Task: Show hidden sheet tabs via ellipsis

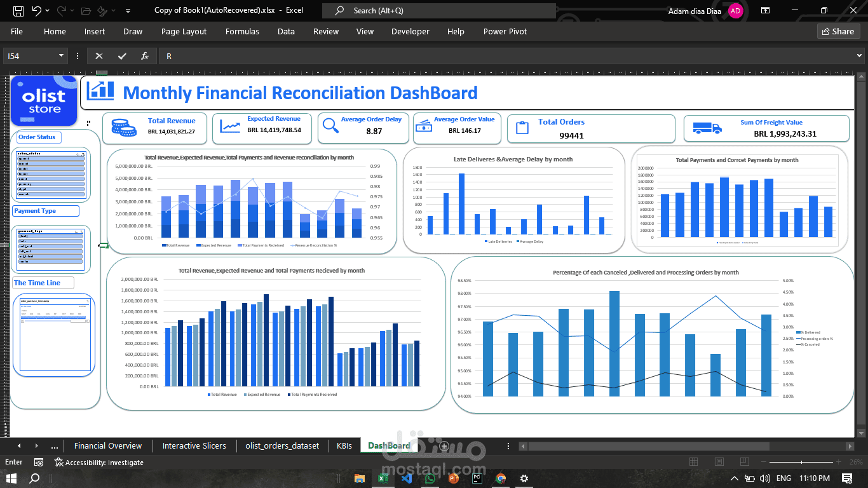Action: pyautogui.click(x=54, y=446)
